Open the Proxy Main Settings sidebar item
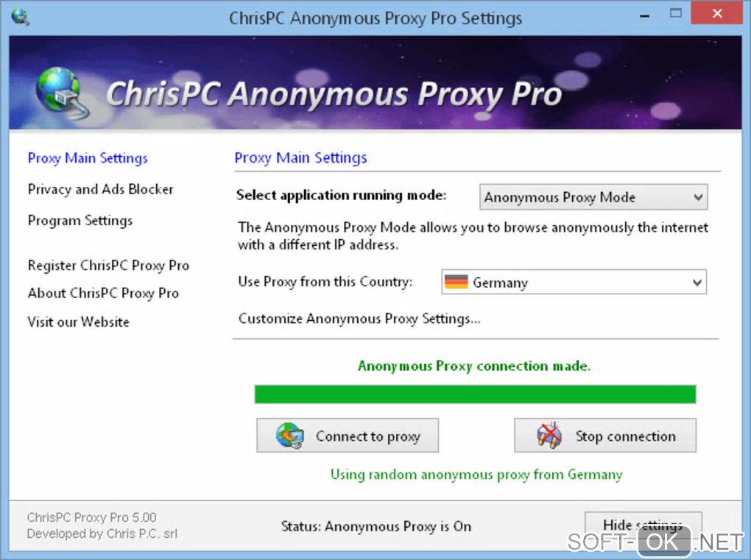 (88, 158)
